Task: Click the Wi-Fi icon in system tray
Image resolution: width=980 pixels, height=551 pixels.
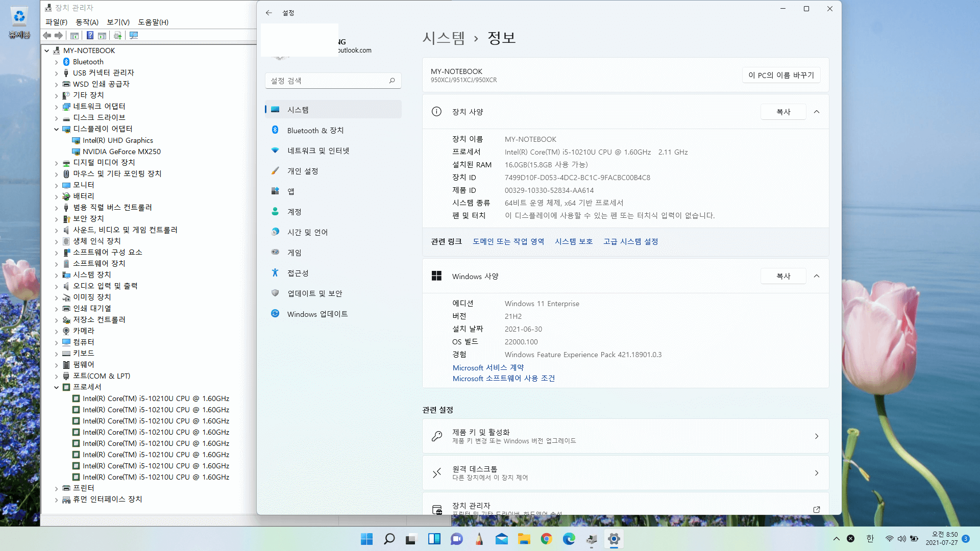Action: click(889, 539)
